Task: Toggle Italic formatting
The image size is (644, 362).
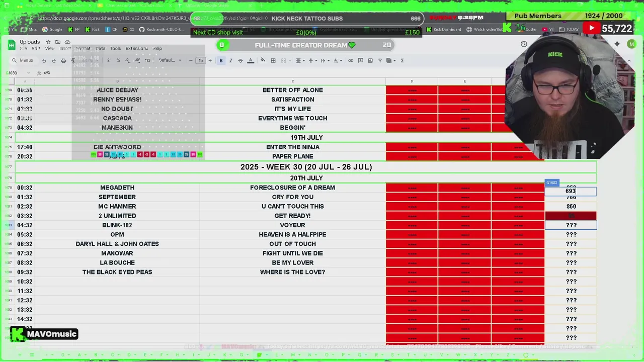Action: [x=231, y=61]
